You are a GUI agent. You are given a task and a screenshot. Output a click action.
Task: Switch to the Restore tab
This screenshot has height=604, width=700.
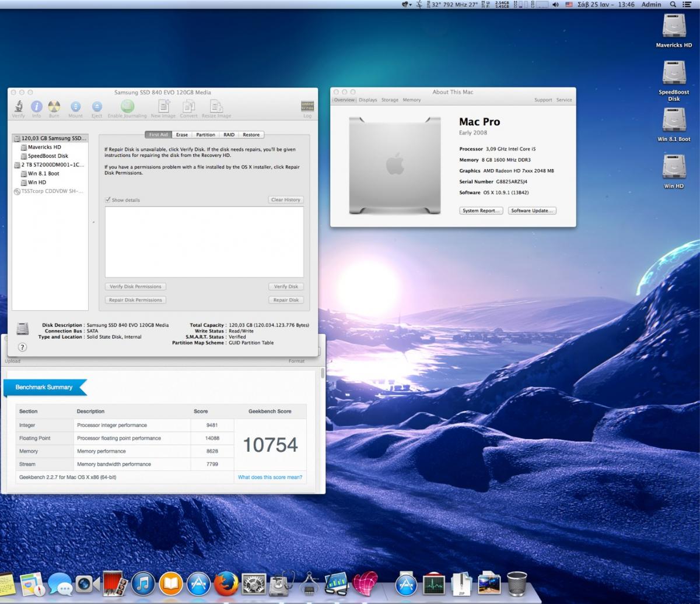click(x=251, y=135)
